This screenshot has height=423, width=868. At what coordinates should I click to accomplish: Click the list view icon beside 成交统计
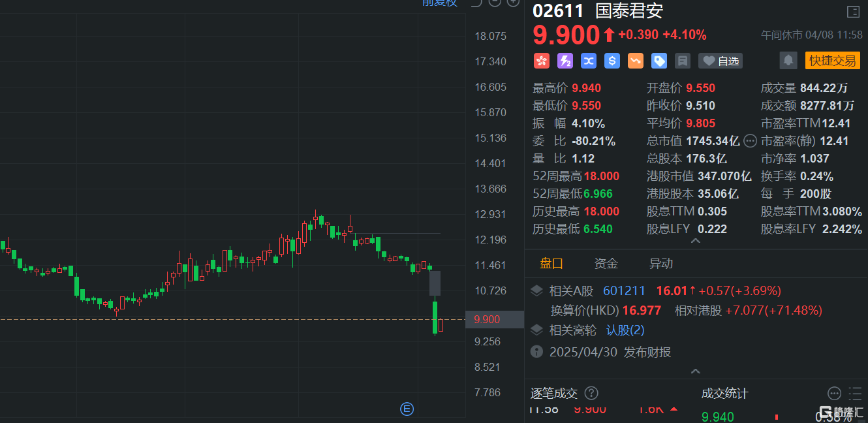coord(855,393)
